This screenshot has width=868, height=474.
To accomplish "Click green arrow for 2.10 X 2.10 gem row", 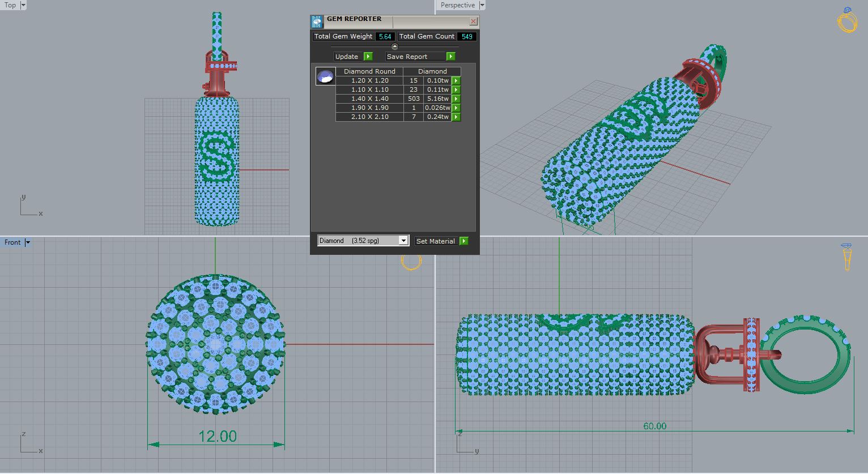I will pyautogui.click(x=456, y=117).
